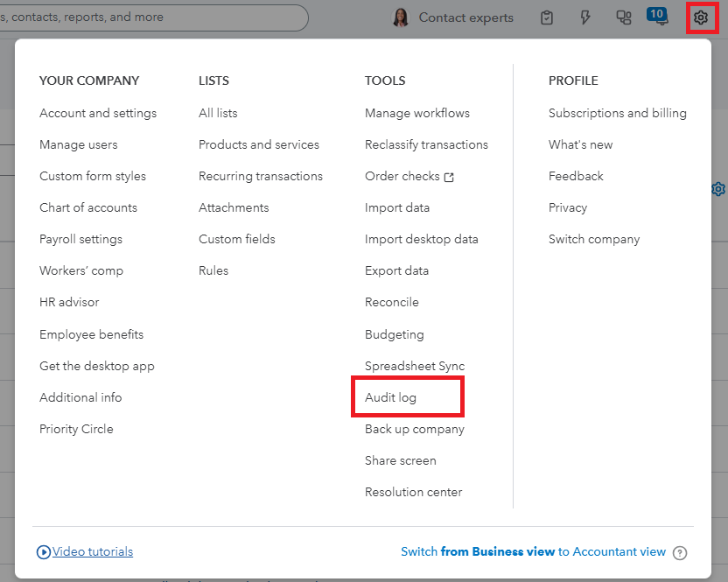
Task: Open Account and settings
Action: pos(98,113)
